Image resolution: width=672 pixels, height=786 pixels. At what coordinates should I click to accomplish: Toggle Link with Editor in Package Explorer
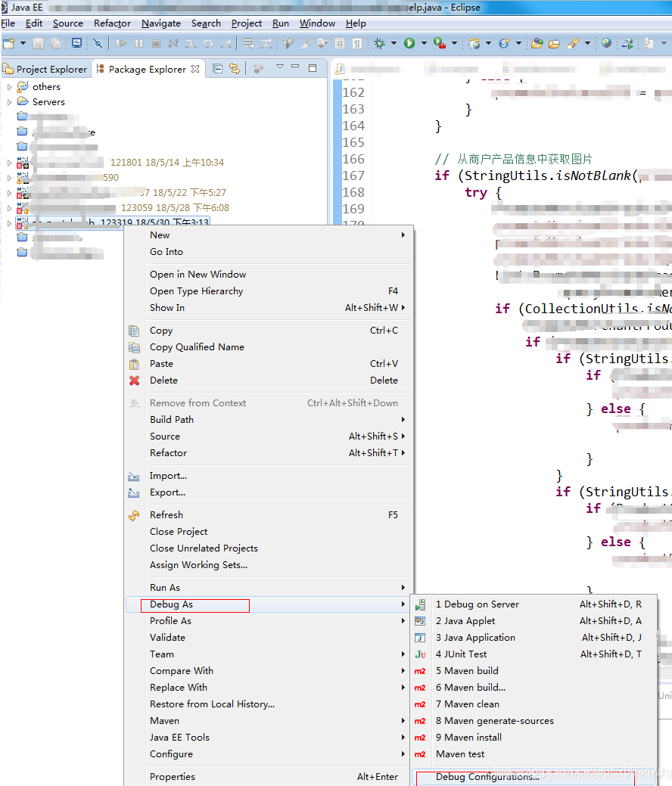pyautogui.click(x=234, y=69)
